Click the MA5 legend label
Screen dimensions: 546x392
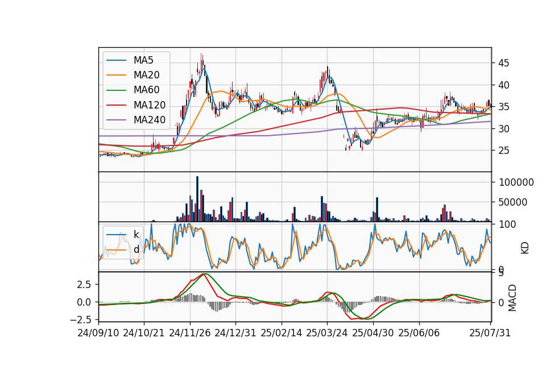(143, 60)
